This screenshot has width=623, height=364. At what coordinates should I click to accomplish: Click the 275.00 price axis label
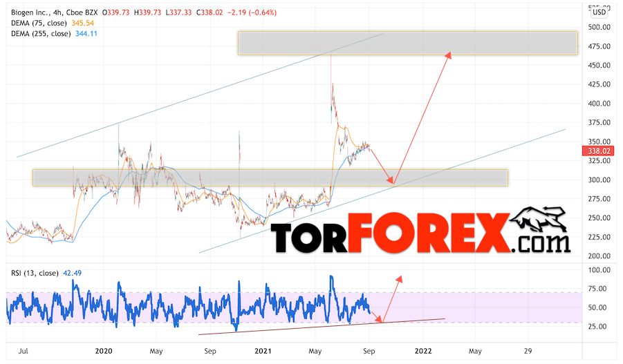[x=599, y=198]
